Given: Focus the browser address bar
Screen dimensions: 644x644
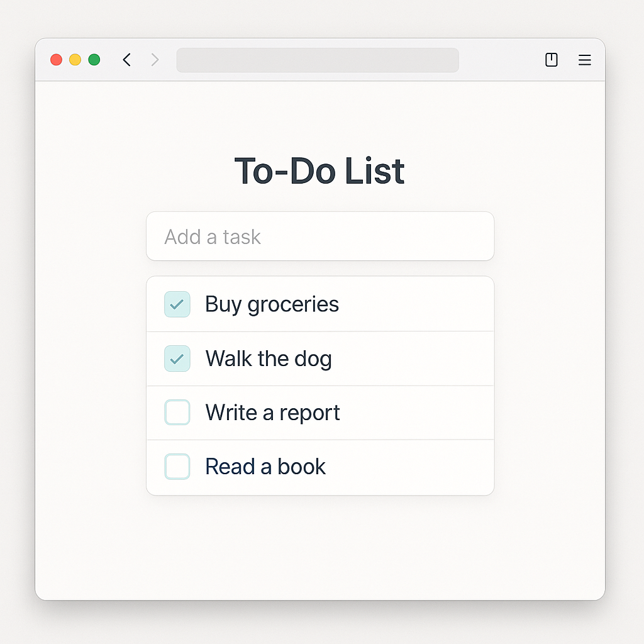Looking at the screenshot, I should click(318, 60).
